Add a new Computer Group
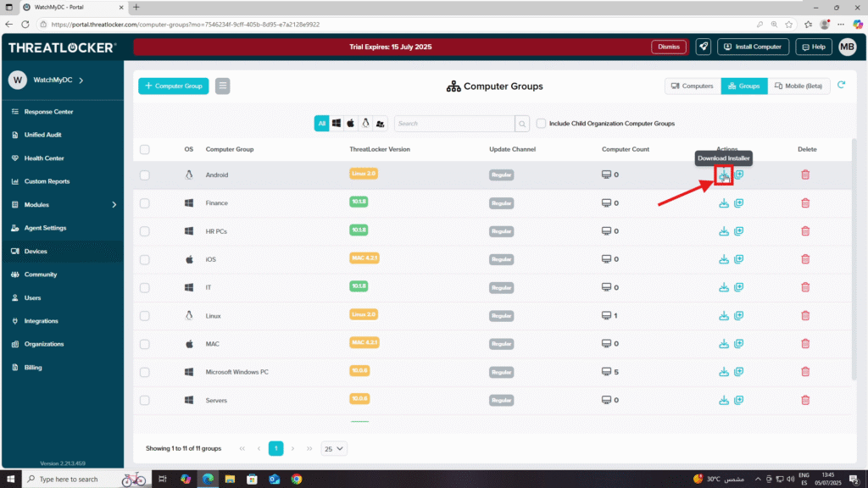Viewport: 868px width, 488px height. tap(173, 86)
